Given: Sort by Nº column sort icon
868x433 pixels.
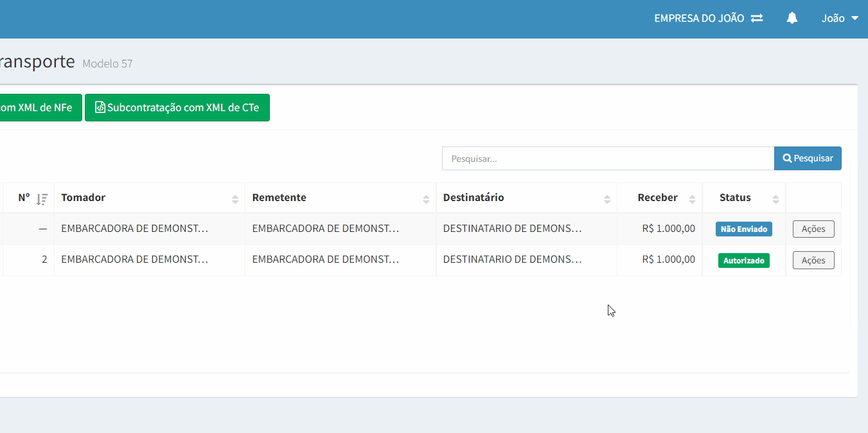Looking at the screenshot, I should coord(42,199).
